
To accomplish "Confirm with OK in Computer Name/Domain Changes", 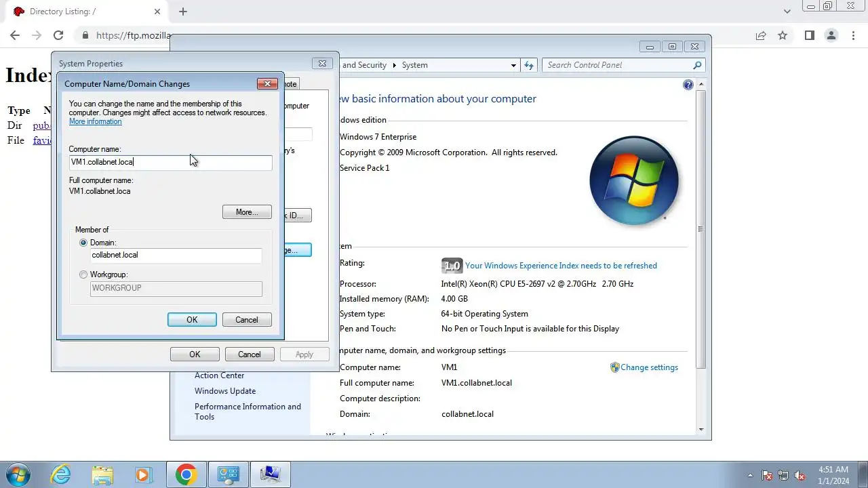I will [192, 320].
